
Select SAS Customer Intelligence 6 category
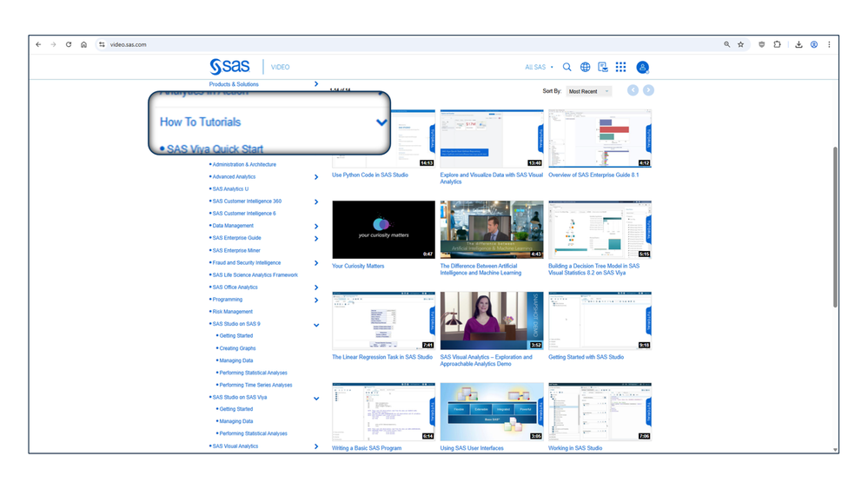[x=244, y=213]
